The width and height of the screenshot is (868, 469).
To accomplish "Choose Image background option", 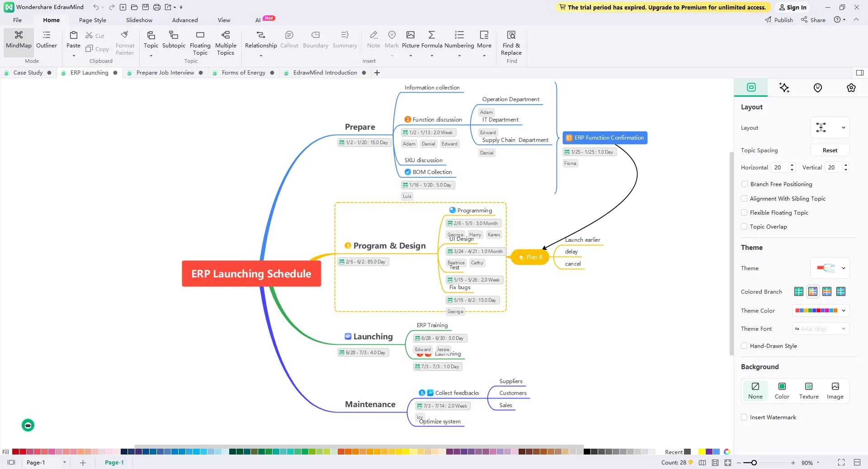I will [835, 391].
